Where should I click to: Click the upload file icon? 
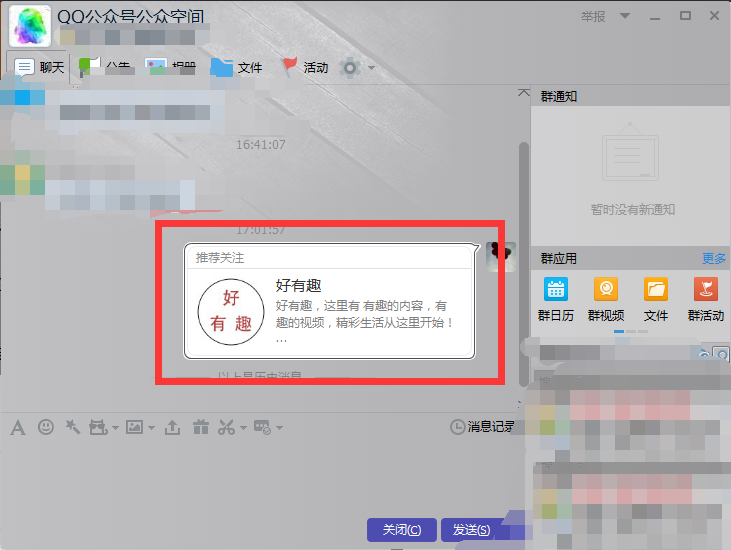coord(172,427)
